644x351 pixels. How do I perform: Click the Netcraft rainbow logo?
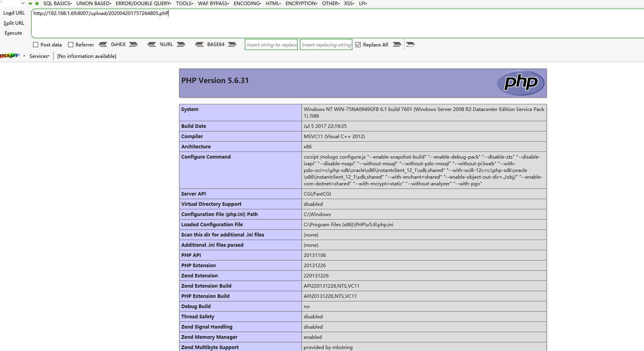[10, 56]
